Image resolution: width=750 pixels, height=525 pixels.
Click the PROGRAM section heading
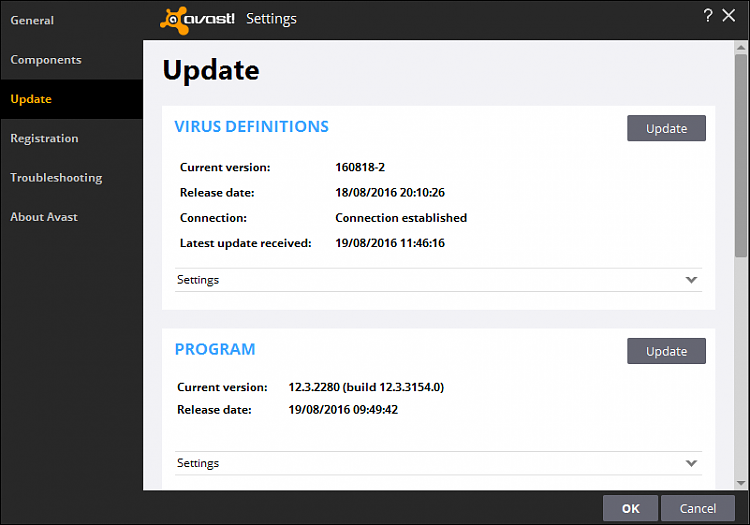[215, 350]
